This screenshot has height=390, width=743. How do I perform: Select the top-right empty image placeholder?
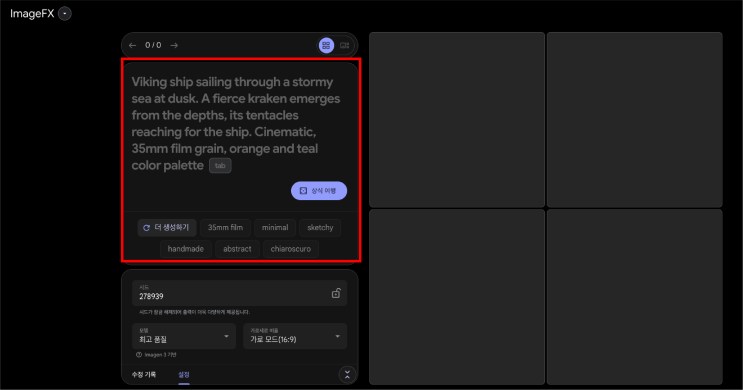click(x=635, y=119)
